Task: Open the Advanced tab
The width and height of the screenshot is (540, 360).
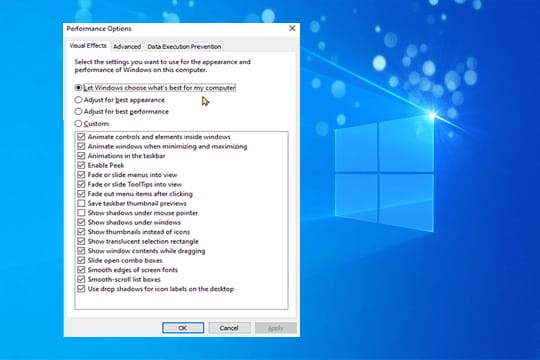Action: point(127,47)
